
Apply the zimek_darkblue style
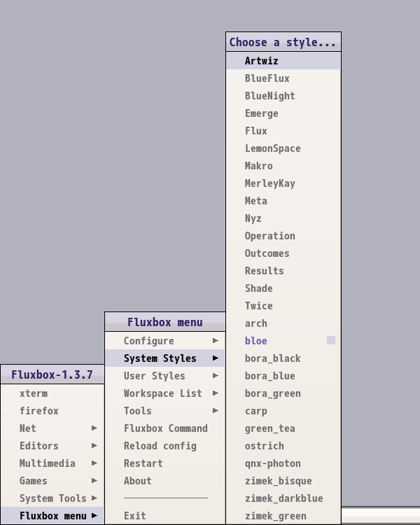click(x=283, y=498)
